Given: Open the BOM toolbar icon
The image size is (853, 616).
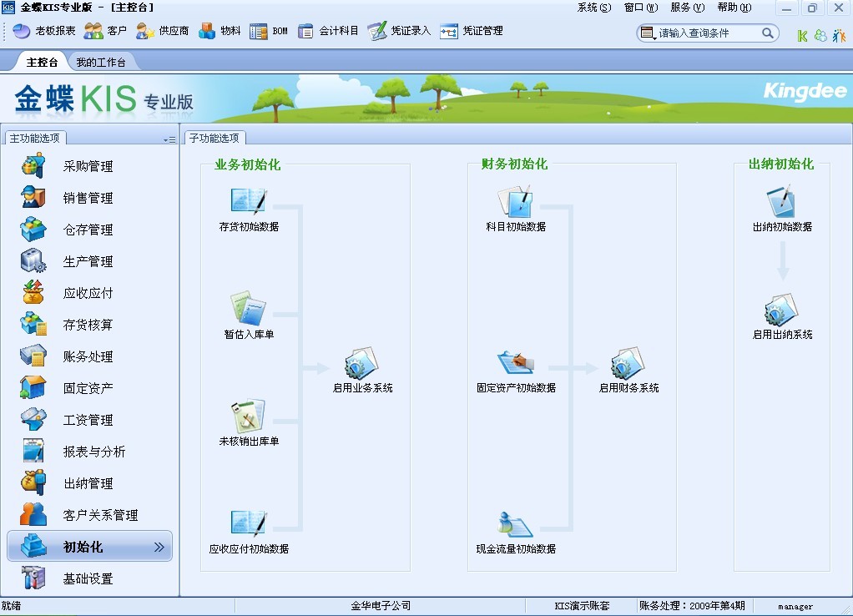Looking at the screenshot, I should 269,31.
